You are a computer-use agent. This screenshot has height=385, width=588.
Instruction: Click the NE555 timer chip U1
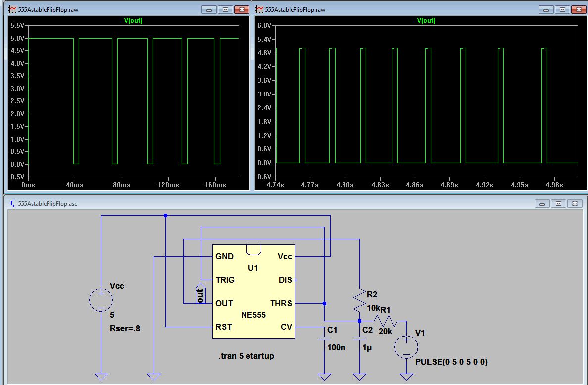[253, 291]
